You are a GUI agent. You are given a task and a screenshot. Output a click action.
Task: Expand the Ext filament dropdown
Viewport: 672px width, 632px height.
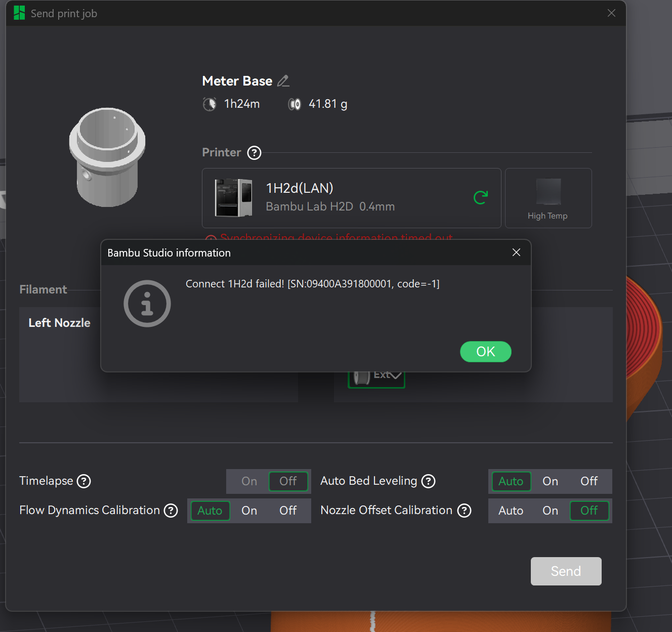coord(376,378)
